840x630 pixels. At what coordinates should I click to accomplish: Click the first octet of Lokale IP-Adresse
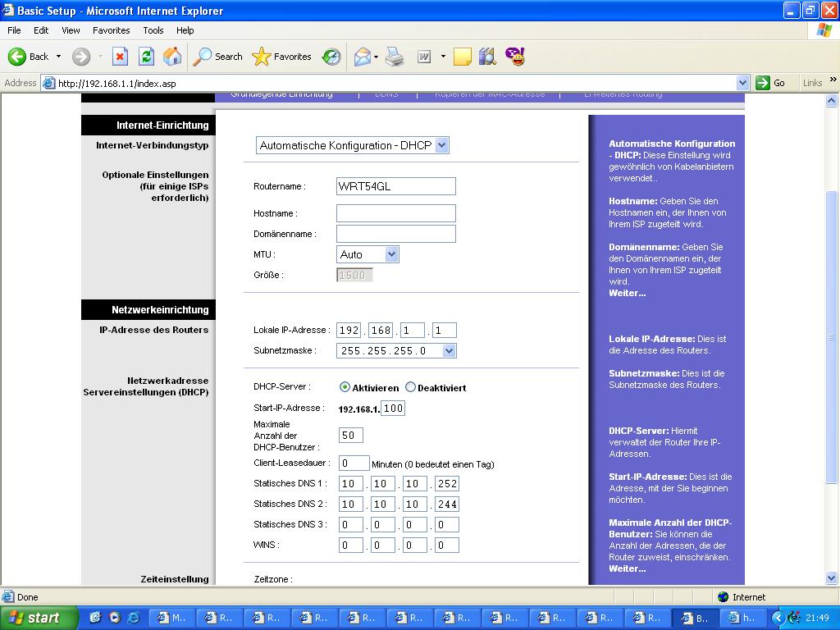[x=349, y=330]
